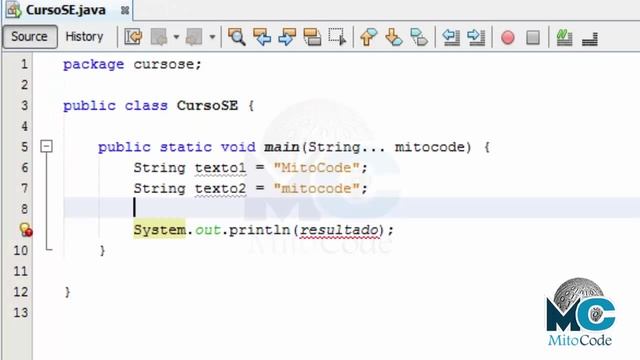Click Next Bookmark icon

pos(393,37)
